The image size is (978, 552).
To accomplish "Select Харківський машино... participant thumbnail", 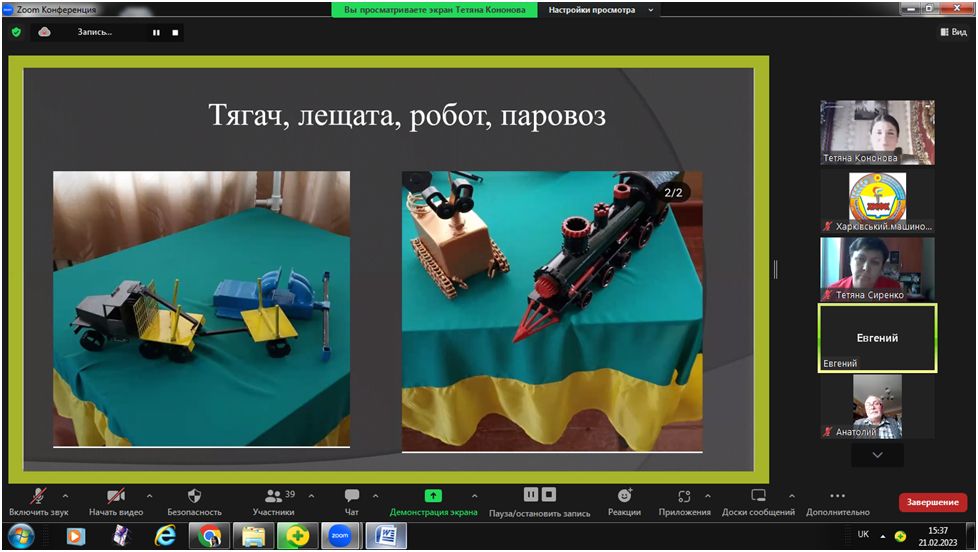I will pos(877,202).
